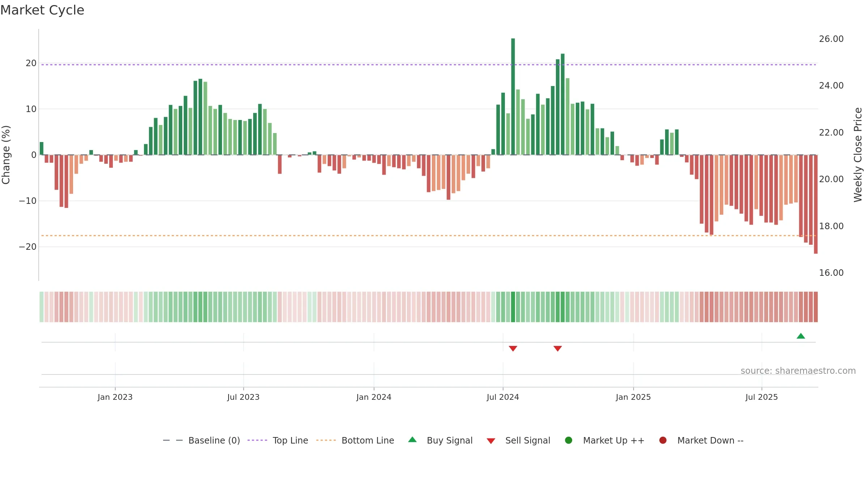Click the 20 change axis value
Viewport: 868px width, 488px height.
pyautogui.click(x=31, y=63)
